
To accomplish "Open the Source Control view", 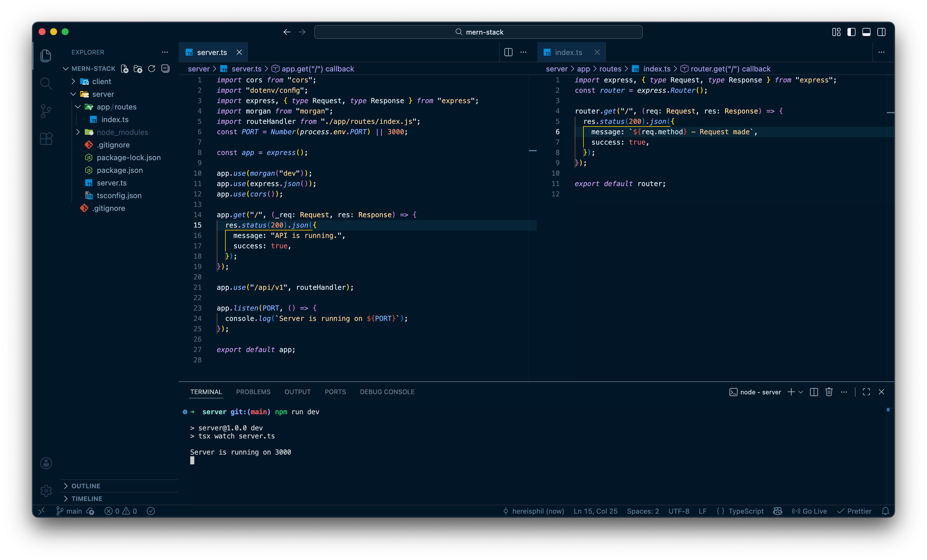I will (x=46, y=111).
